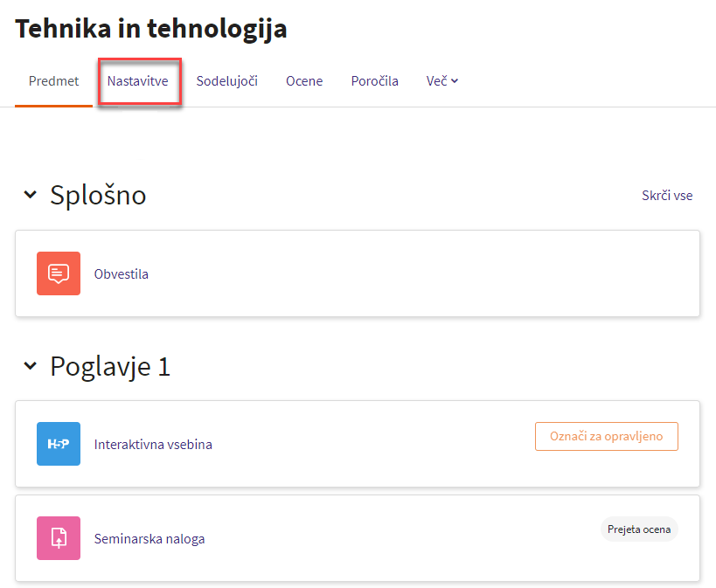This screenshot has width=716, height=588.
Task: Open the Poročila tab
Action: click(x=374, y=81)
